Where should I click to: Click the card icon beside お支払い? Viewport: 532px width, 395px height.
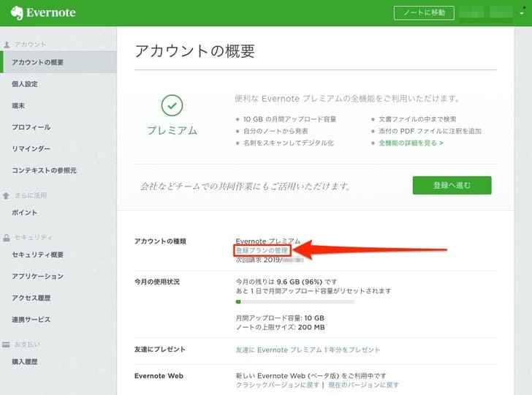point(6,345)
